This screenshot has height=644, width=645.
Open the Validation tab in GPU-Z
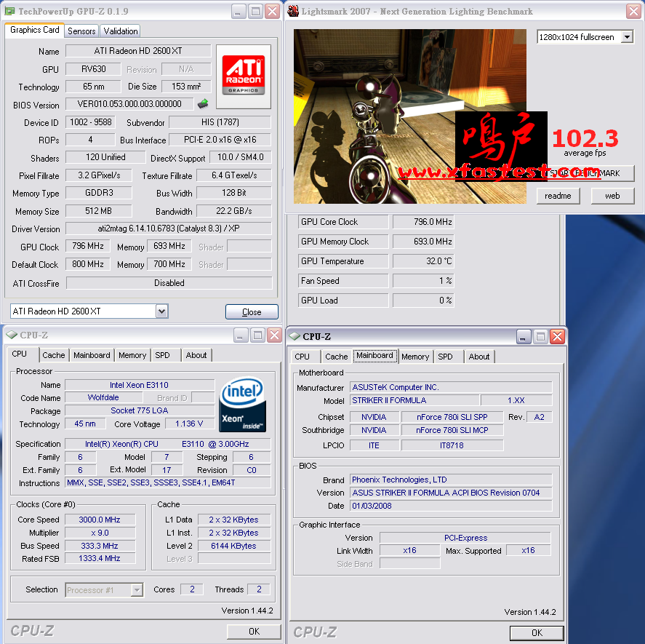[x=121, y=31]
